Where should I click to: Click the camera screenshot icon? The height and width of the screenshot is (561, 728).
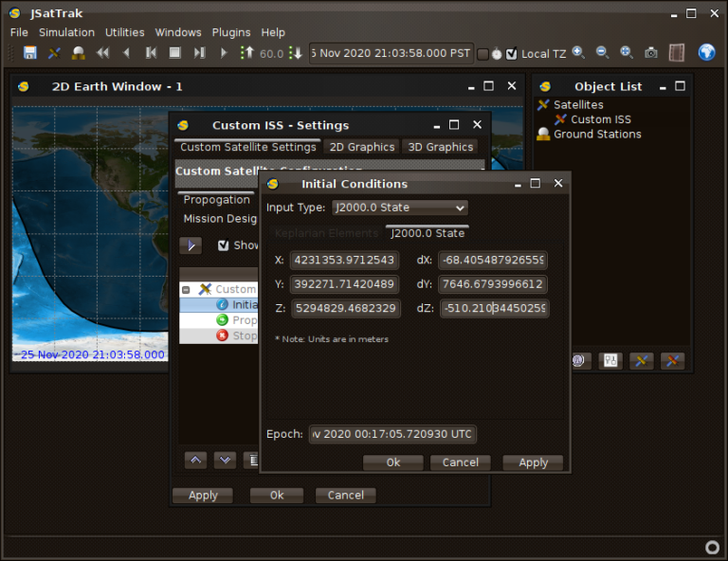pyautogui.click(x=651, y=53)
